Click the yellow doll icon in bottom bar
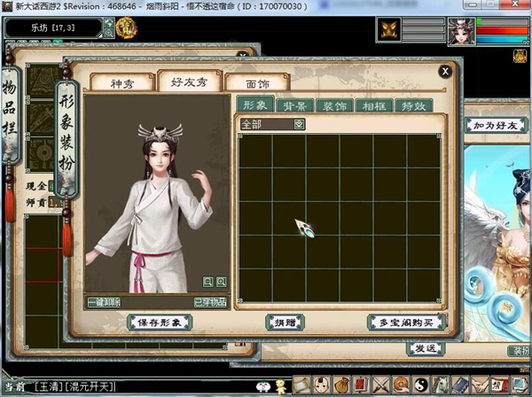 click(279, 385)
